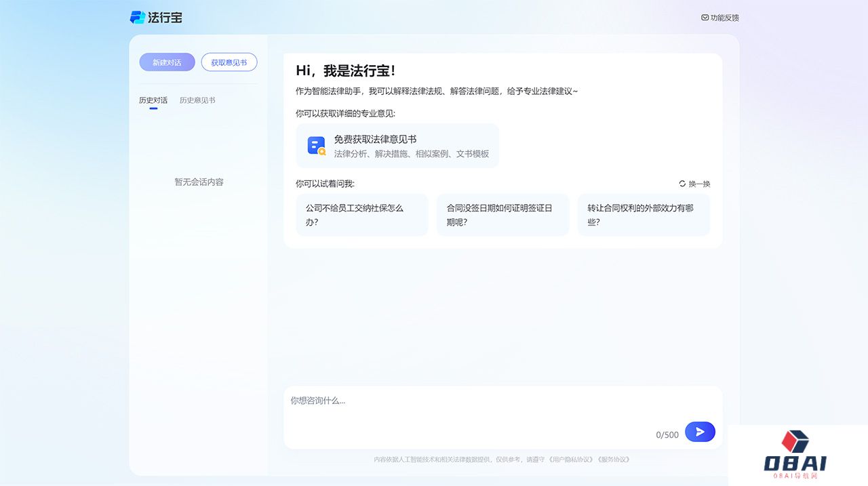The image size is (868, 486).
Task: Open the 用户隐私协议 link
Action: (571, 460)
